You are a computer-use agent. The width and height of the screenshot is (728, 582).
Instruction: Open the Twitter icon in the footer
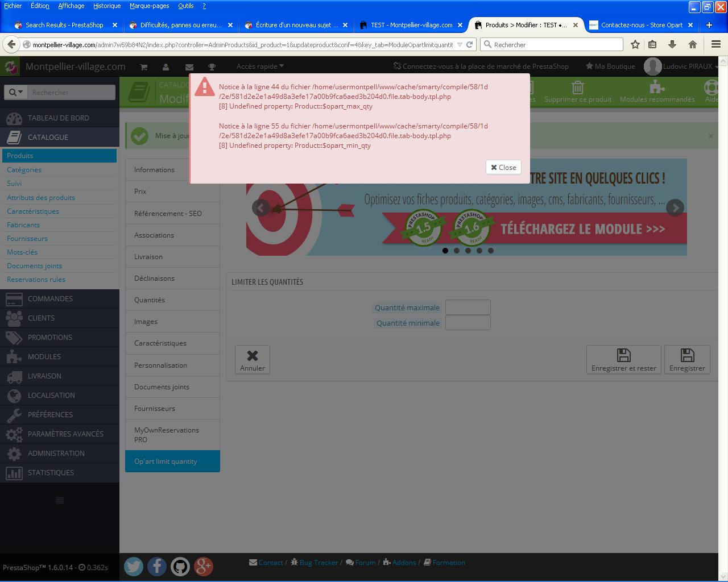(134, 566)
